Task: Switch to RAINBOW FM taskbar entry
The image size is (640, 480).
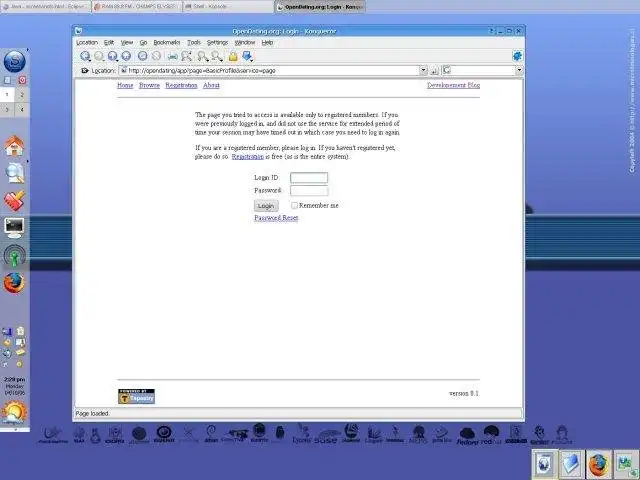Action: tap(137, 7)
